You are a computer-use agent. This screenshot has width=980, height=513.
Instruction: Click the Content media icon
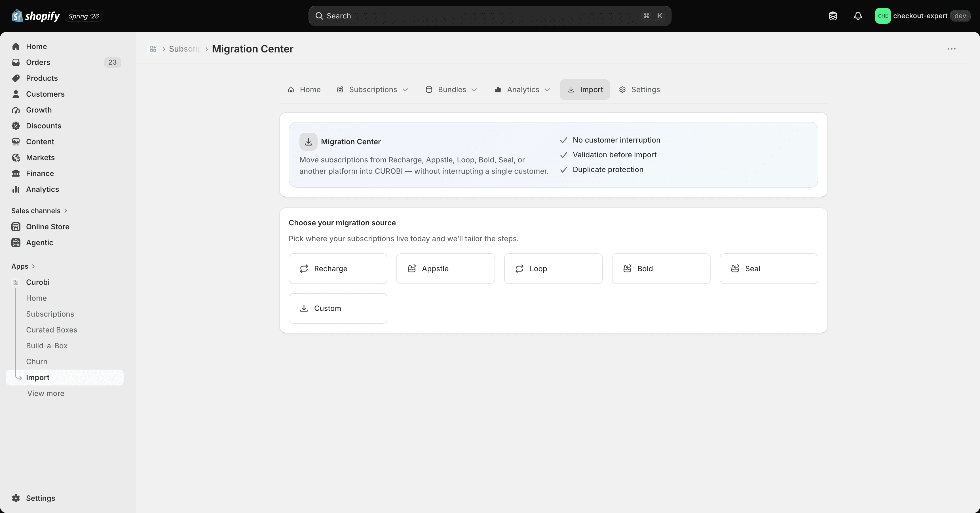16,142
